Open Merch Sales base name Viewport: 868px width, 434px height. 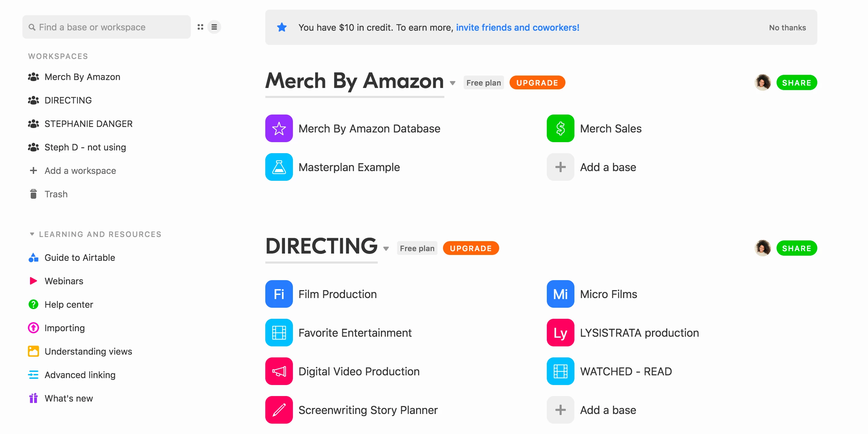coord(611,128)
